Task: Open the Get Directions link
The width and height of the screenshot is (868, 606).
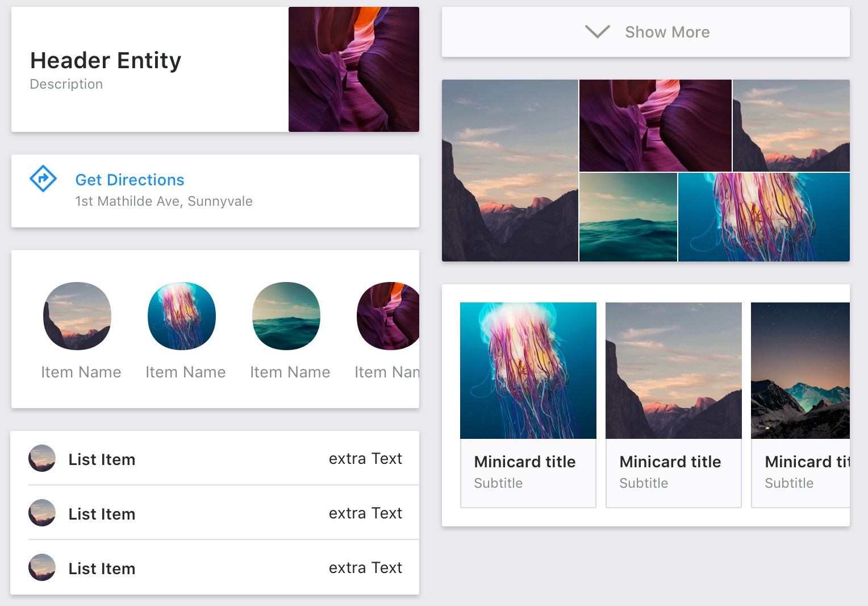Action: click(x=130, y=180)
